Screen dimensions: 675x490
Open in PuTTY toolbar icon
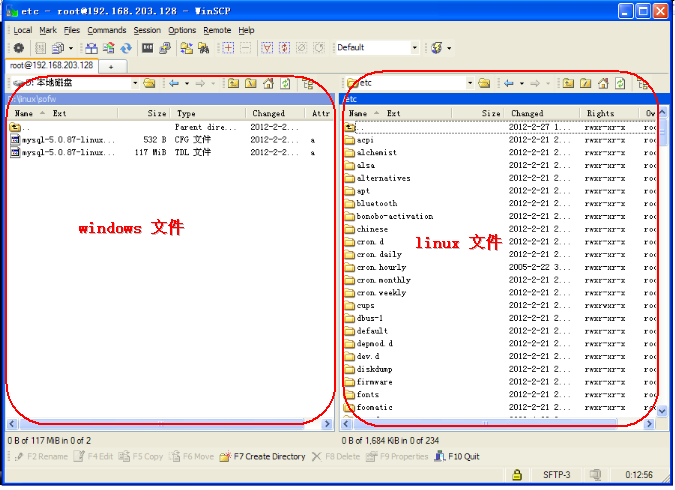(x=165, y=48)
